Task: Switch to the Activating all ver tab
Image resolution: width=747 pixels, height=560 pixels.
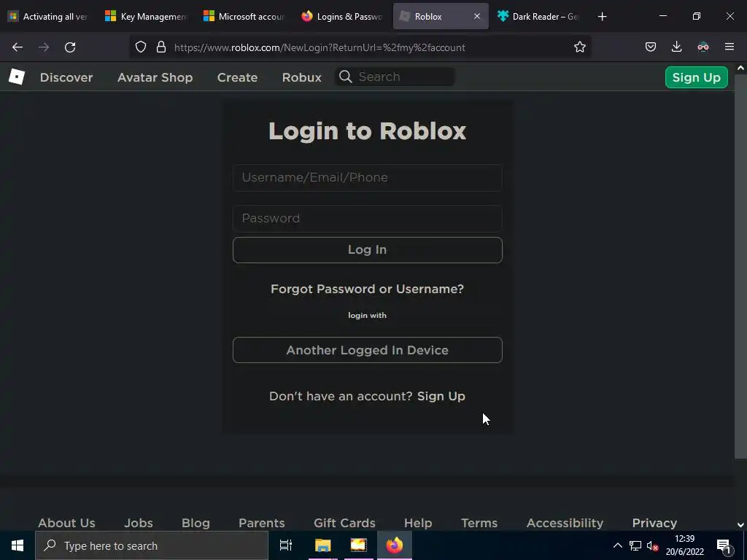Action: tap(50, 16)
